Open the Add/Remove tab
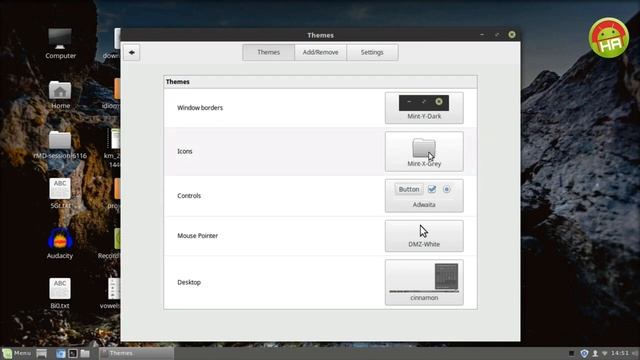 pos(320,52)
